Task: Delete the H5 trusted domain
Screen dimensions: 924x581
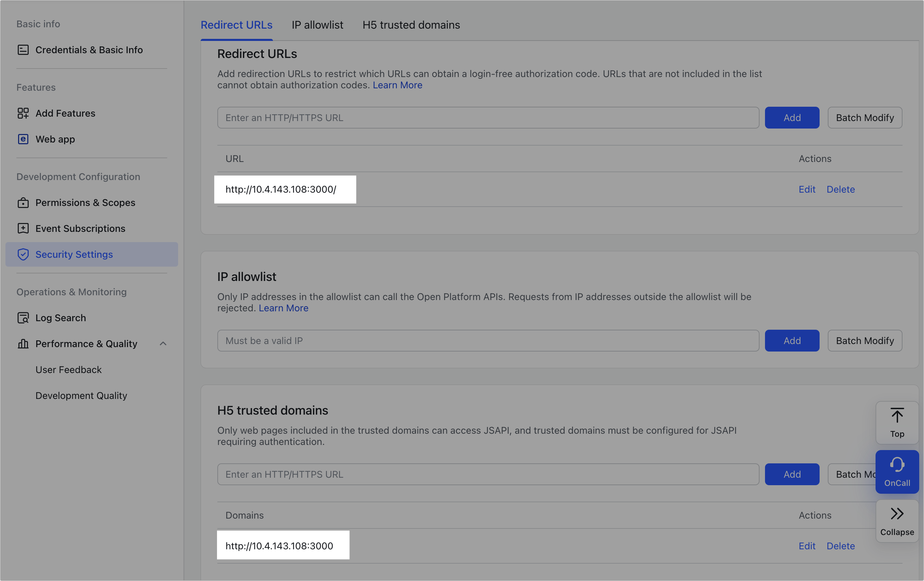Action: click(840, 546)
